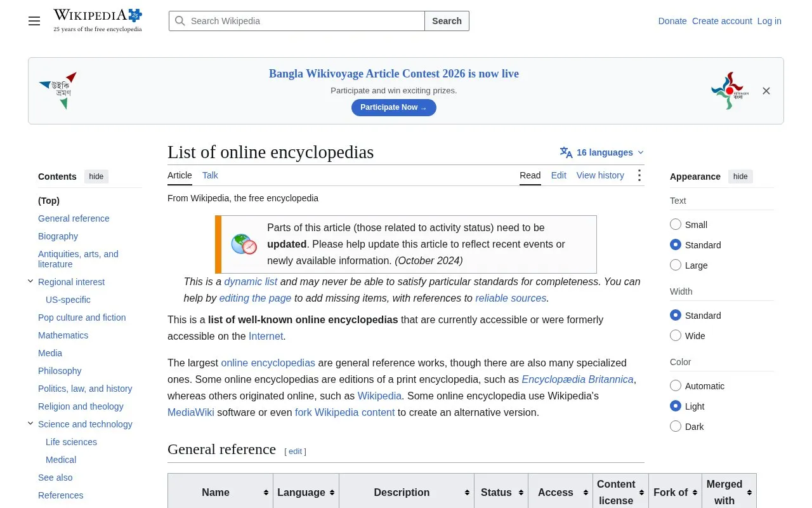Select Large text size
Viewport: 812px width, 508px height.
click(x=676, y=265)
